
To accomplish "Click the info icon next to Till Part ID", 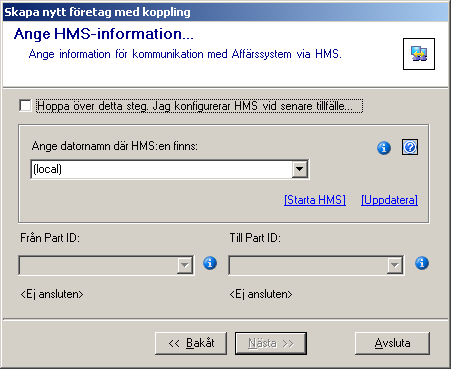I will (x=422, y=263).
